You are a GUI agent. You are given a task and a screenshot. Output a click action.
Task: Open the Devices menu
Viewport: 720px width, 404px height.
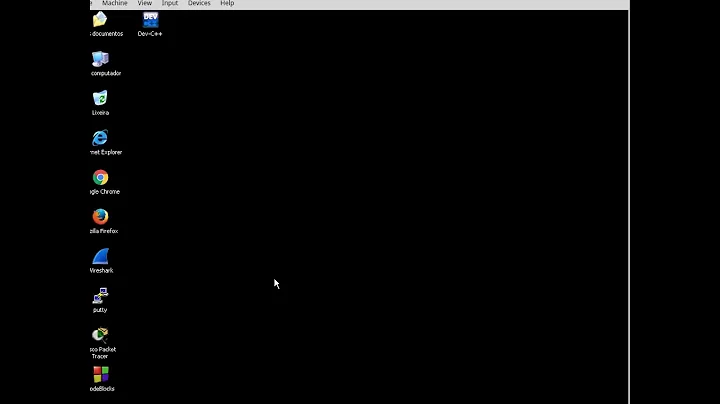point(199,3)
